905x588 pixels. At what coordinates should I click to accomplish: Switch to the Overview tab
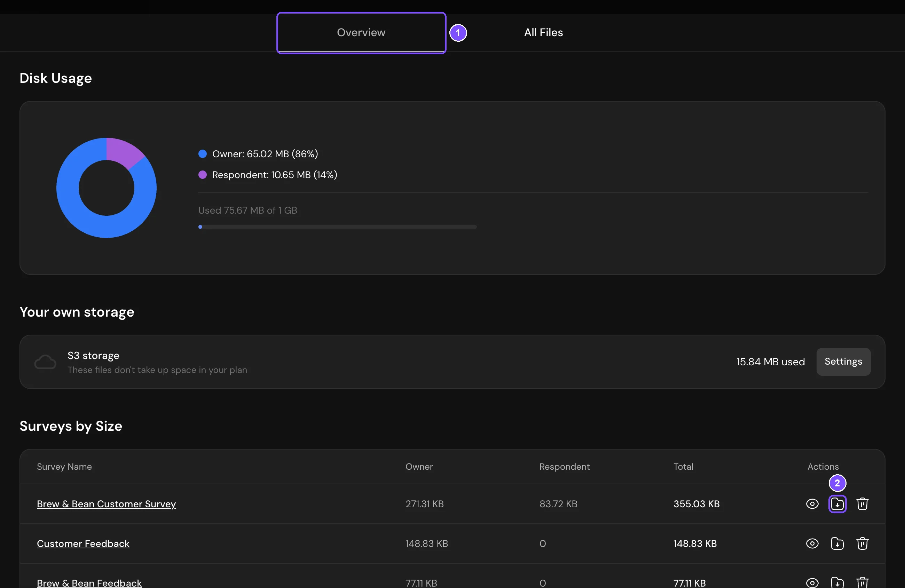(x=361, y=33)
